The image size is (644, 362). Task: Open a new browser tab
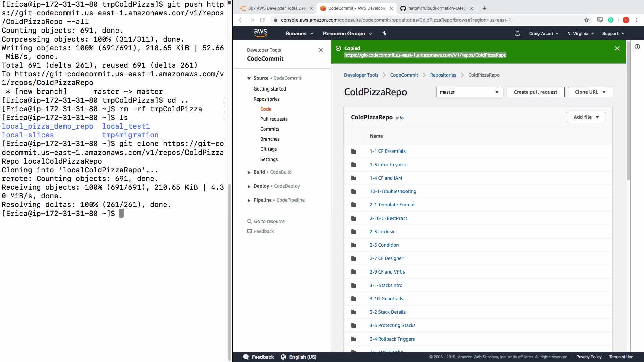tap(484, 8)
